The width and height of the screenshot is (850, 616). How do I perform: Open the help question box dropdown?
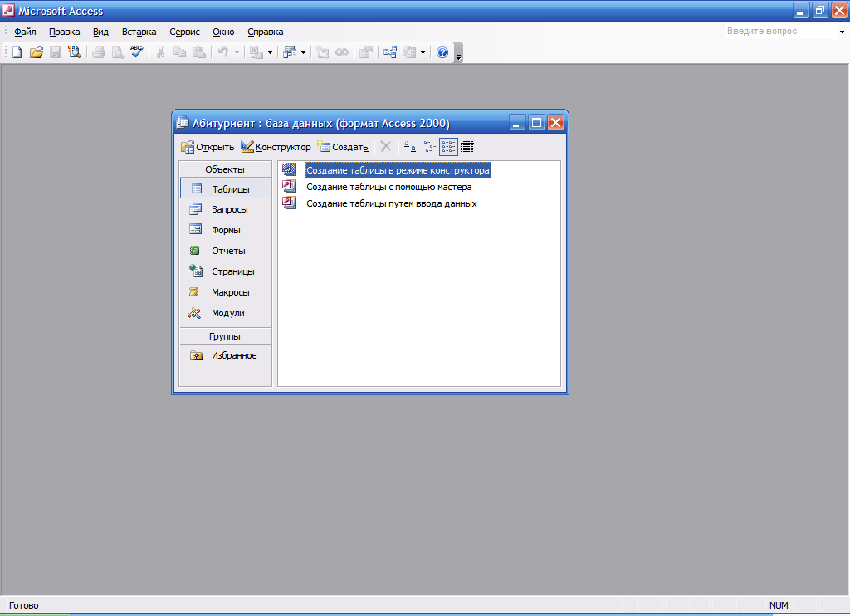point(842,32)
